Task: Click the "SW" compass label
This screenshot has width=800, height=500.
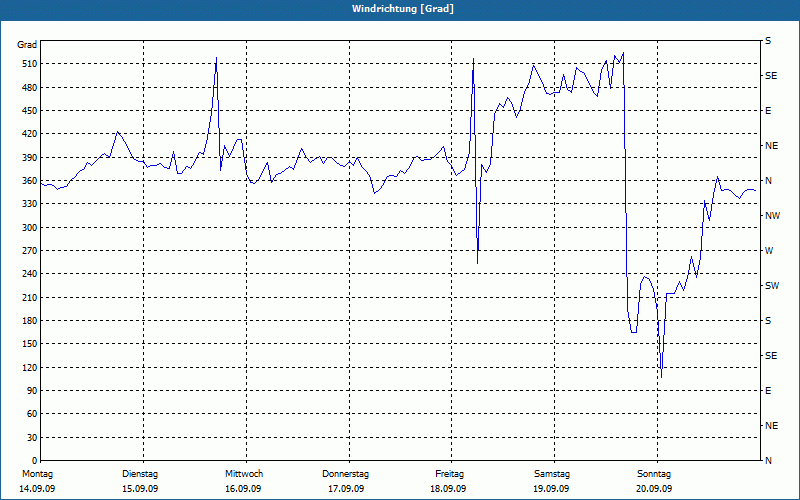Action: (x=772, y=286)
